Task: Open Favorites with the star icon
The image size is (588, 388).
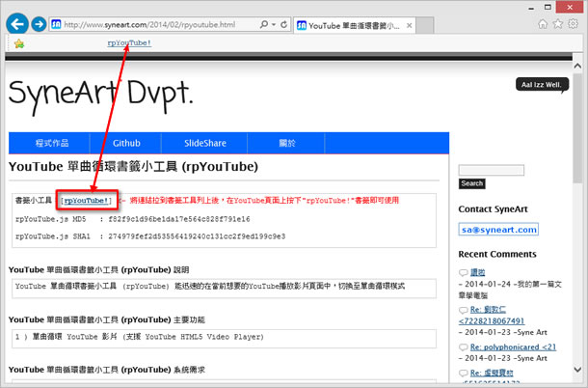Action: tap(558, 24)
